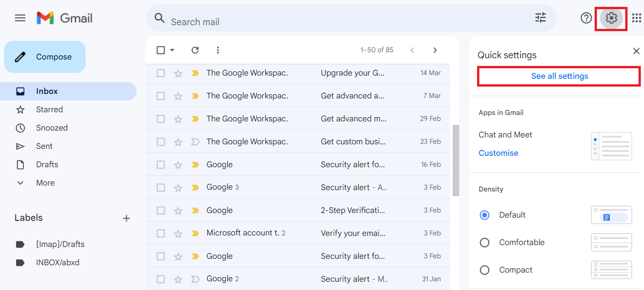Image resolution: width=644 pixels, height=290 pixels.
Task: Toggle main menu hamburger icon
Action: pos(20,18)
